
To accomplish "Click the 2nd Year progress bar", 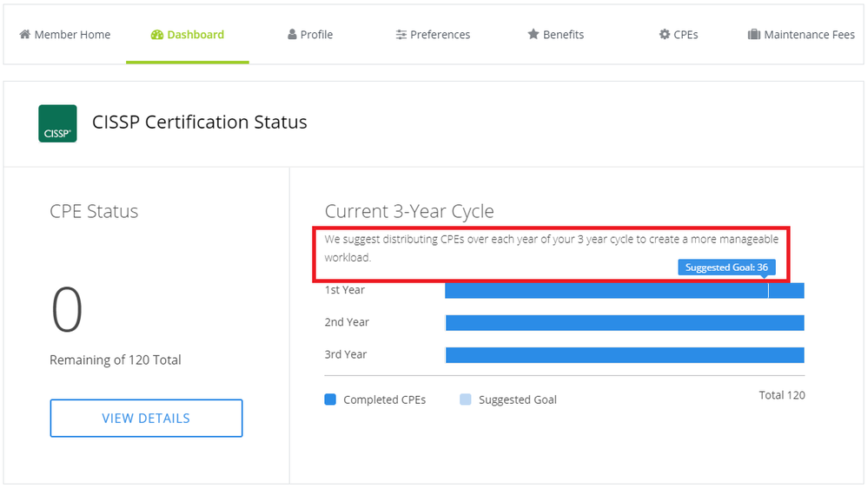I will tap(624, 322).
